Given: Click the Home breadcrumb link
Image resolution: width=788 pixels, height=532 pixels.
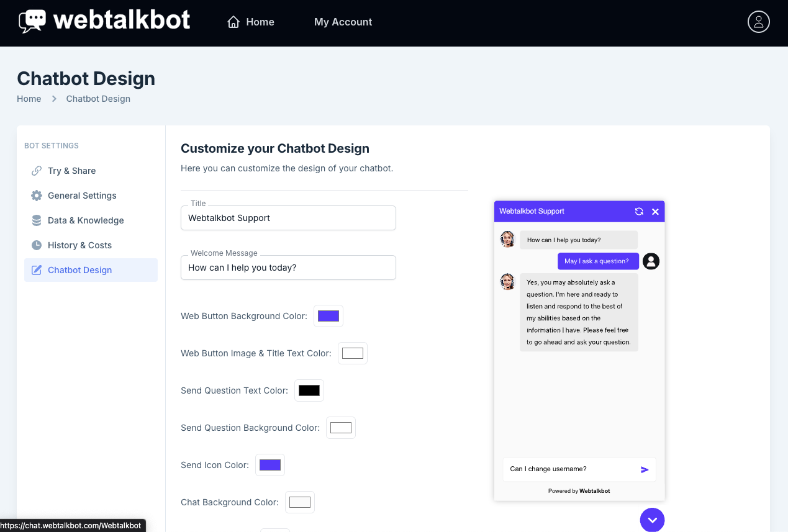Looking at the screenshot, I should 29,99.
